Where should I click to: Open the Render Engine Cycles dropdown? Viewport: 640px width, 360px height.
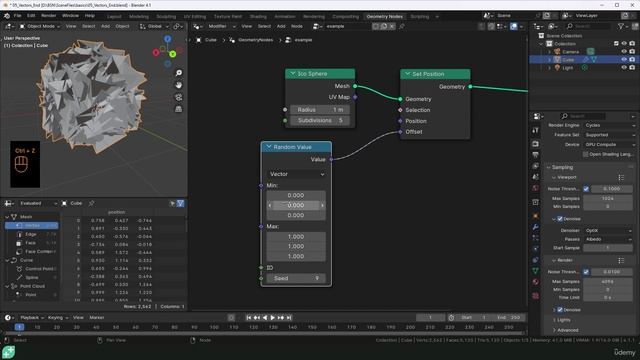coord(609,125)
